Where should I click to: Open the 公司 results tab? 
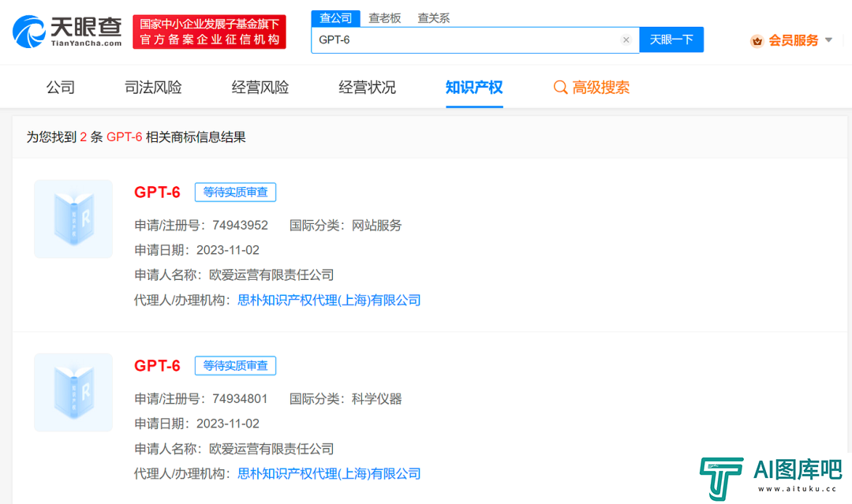pyautogui.click(x=61, y=88)
